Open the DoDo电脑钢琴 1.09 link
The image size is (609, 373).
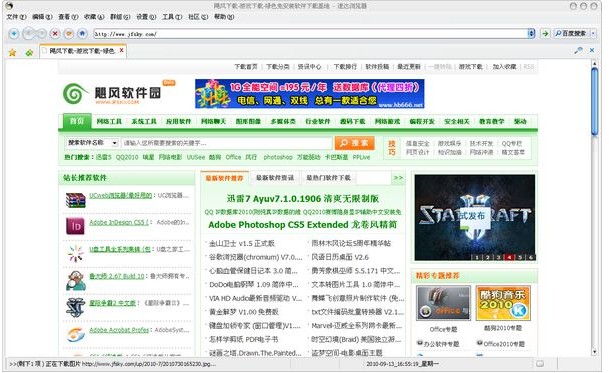point(254,285)
